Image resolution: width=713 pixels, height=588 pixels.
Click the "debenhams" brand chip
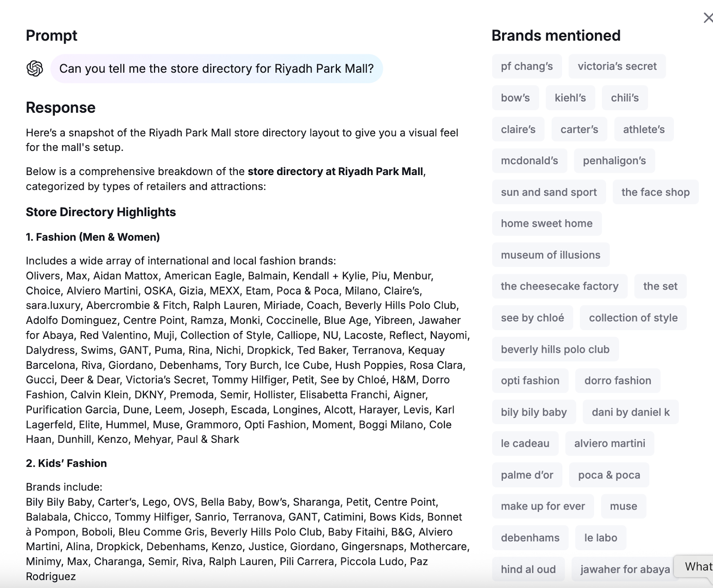(530, 538)
